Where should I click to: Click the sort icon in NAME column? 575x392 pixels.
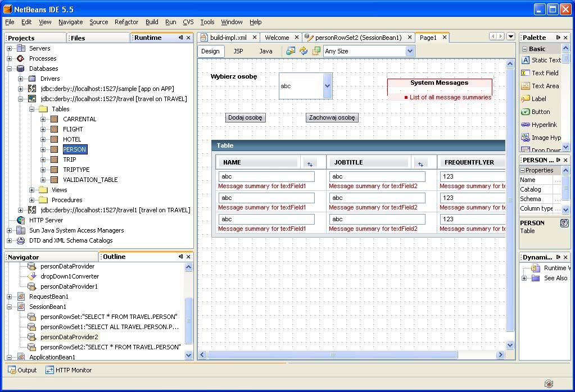click(x=310, y=165)
